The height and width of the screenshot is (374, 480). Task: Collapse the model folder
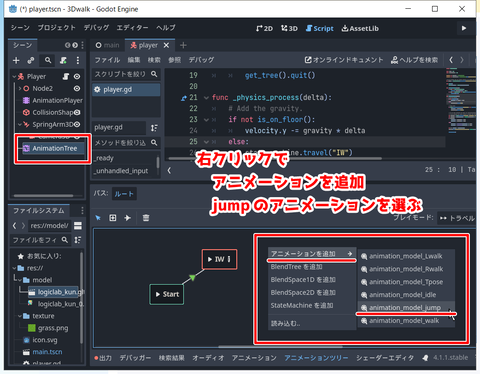point(20,280)
